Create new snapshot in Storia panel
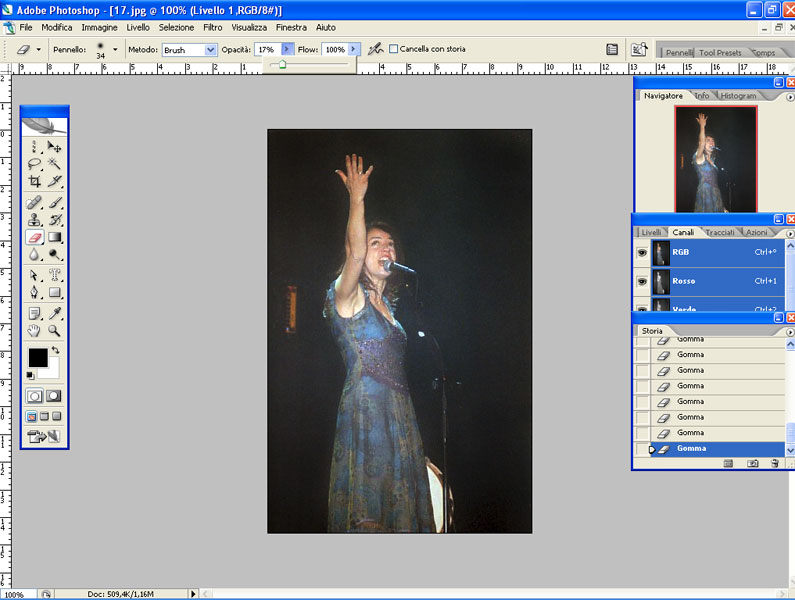The width and height of the screenshot is (795, 600). [x=752, y=463]
